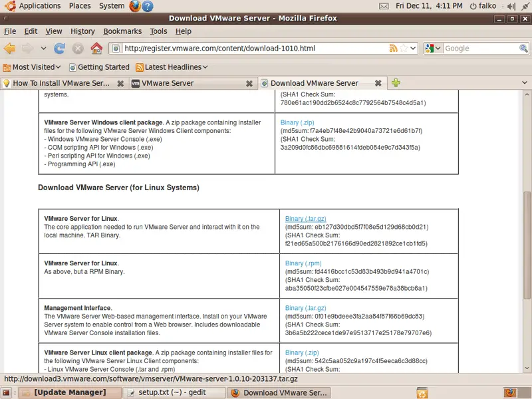Switch to the VMware Server tab

click(x=168, y=83)
